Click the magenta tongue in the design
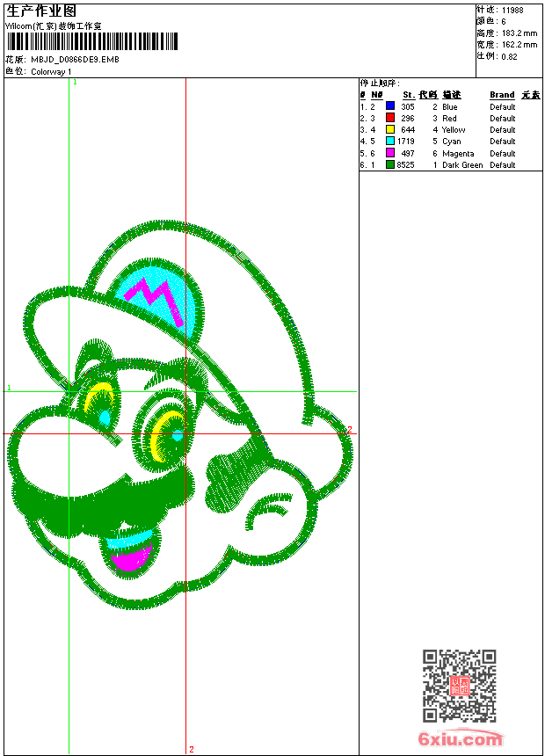Image resolution: width=545 pixels, height=756 pixels. click(129, 558)
